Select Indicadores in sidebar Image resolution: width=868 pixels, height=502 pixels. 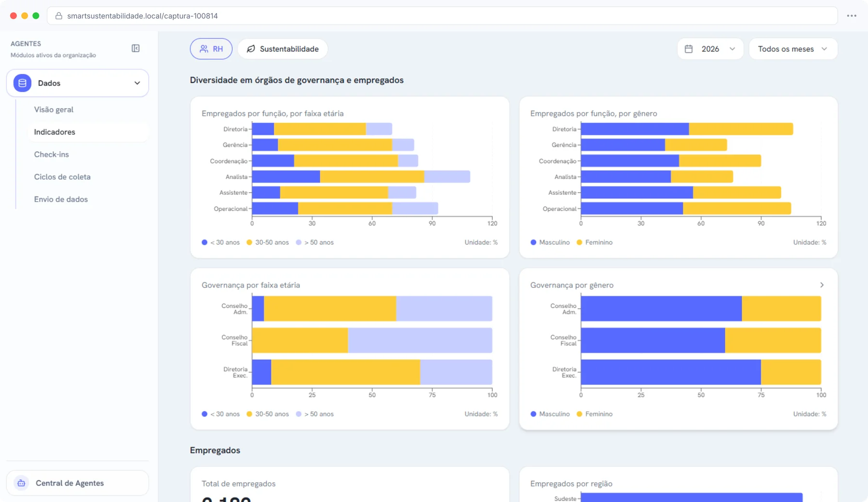(88, 132)
